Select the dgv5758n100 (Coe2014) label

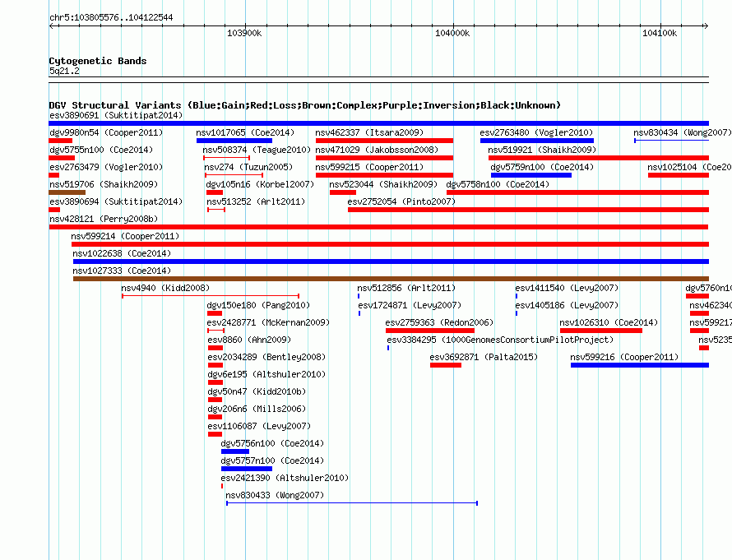pos(498,184)
